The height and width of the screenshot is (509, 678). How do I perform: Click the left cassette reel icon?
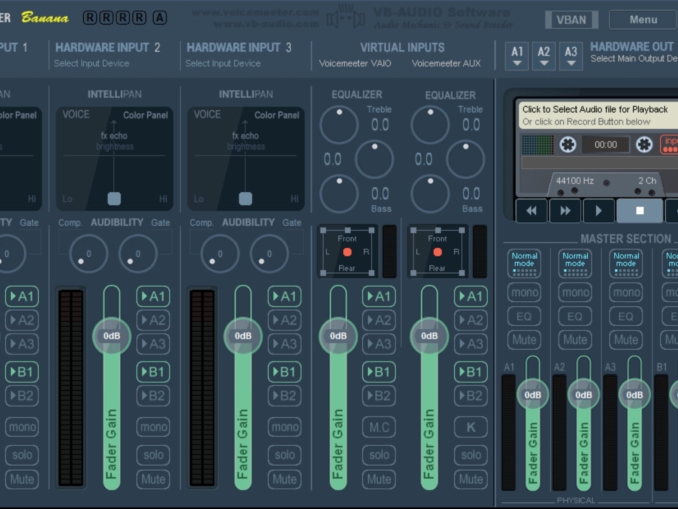click(568, 145)
